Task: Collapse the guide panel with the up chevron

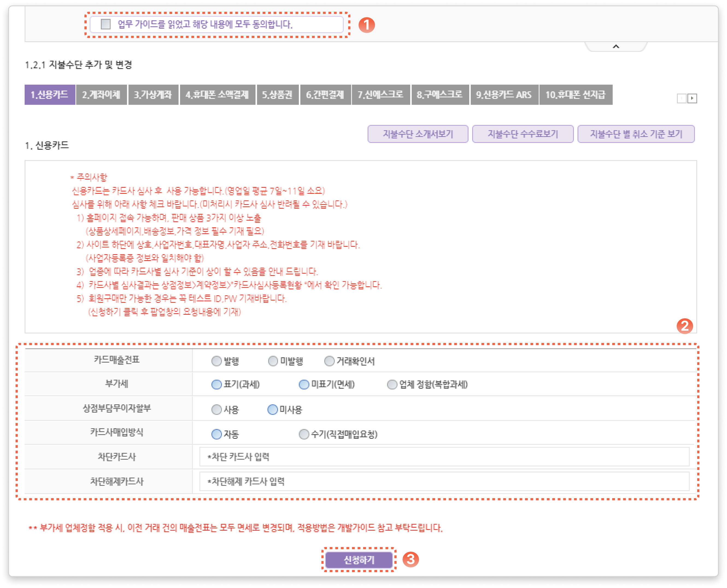Action: point(616,47)
